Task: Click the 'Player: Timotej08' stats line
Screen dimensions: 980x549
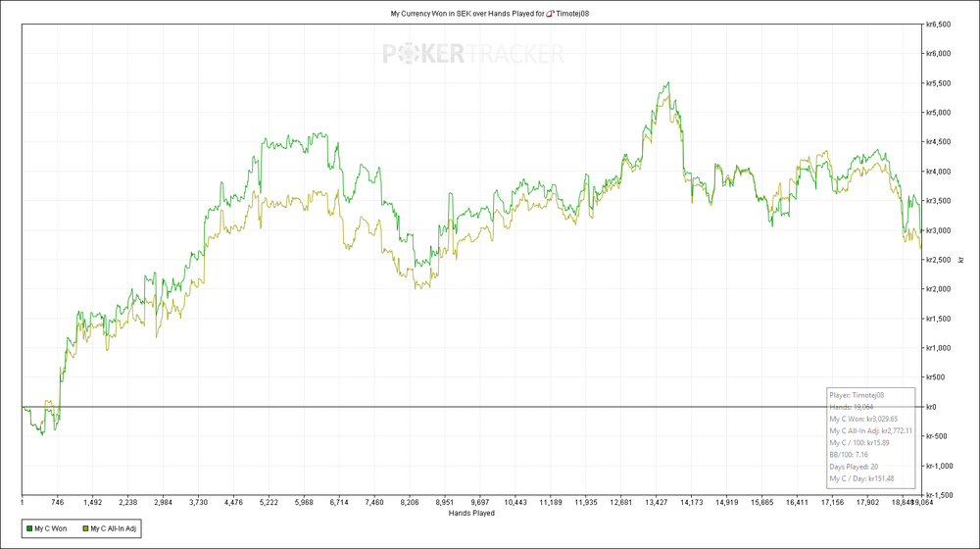Action: tap(857, 395)
